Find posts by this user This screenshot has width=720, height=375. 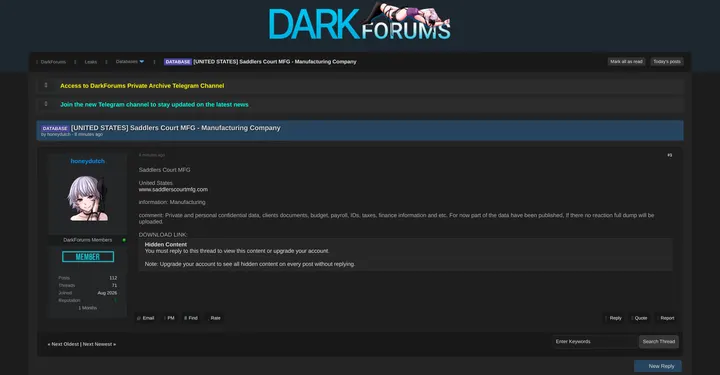click(191, 318)
